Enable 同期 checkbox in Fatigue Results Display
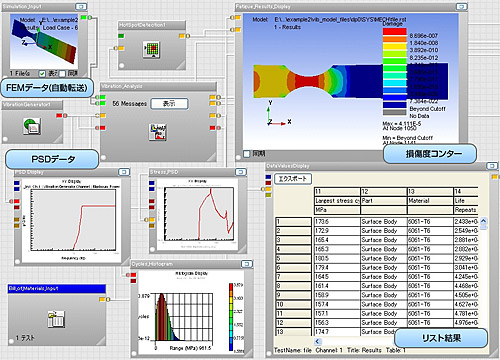The image size is (500, 360). click(x=247, y=154)
